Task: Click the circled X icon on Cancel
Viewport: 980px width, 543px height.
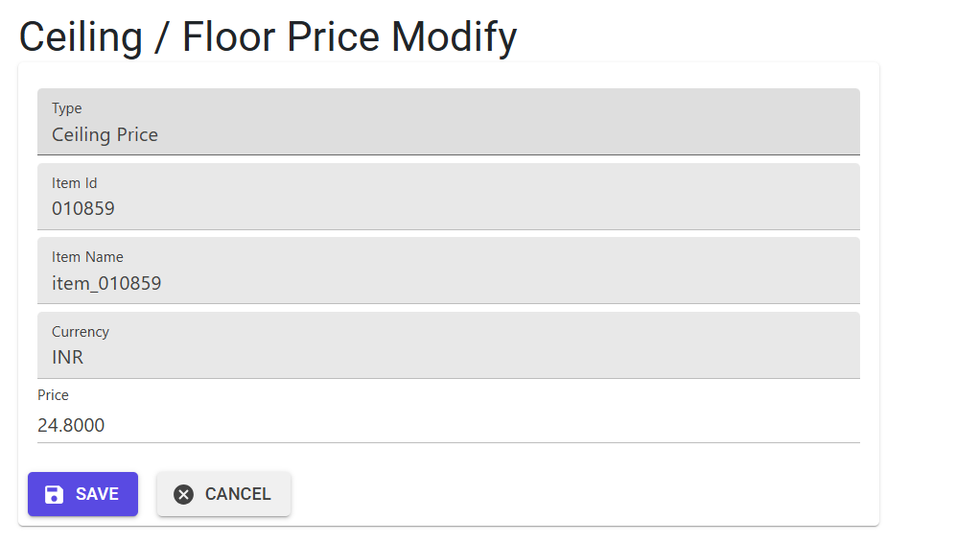Action: [x=184, y=494]
